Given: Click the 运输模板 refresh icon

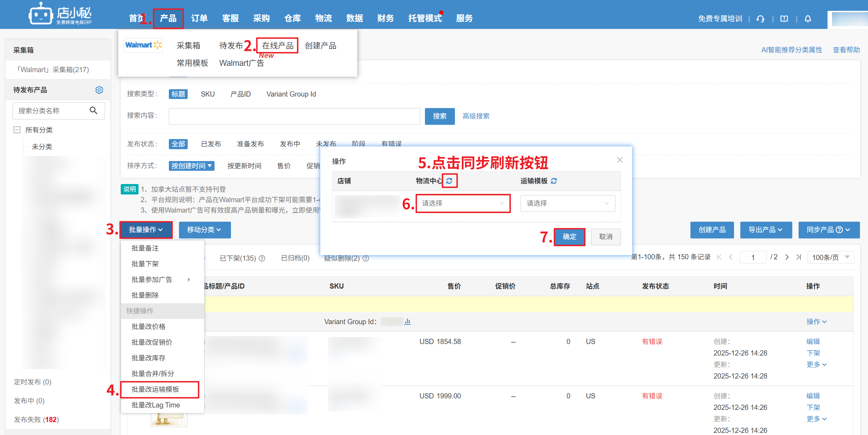Looking at the screenshot, I should [x=554, y=181].
